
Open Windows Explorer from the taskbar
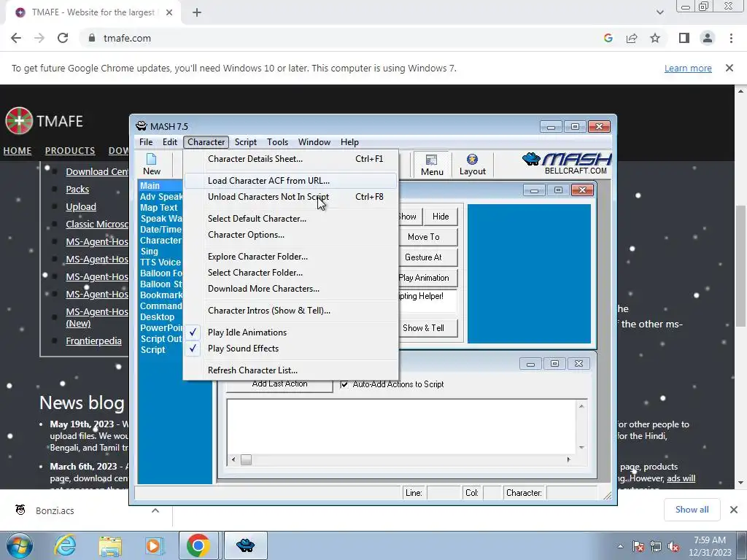110,545
